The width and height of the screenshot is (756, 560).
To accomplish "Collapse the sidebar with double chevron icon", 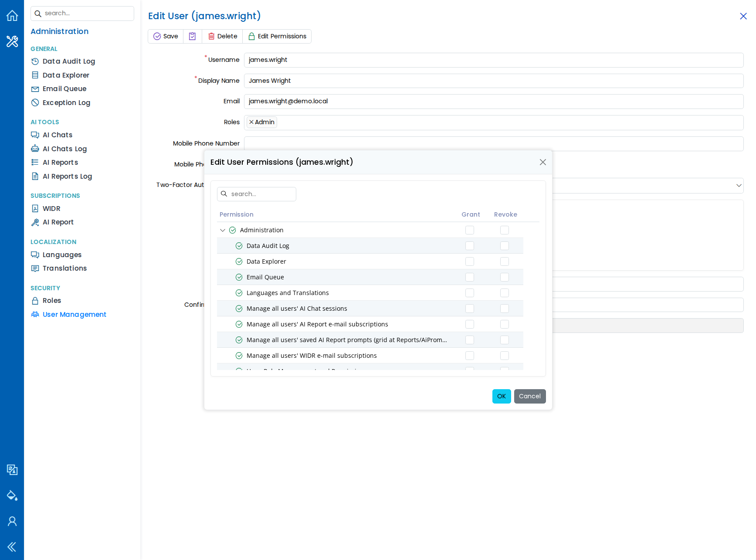I will (x=12, y=547).
